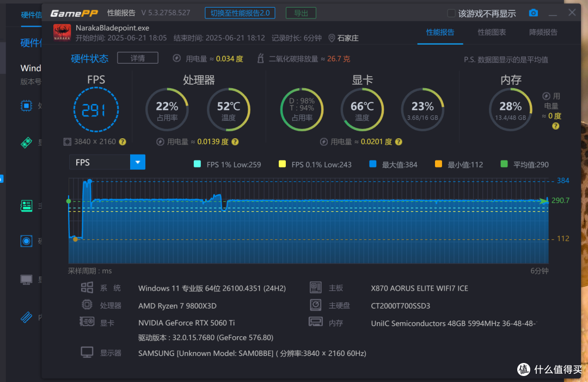The height and width of the screenshot is (382, 588).
Task: Click the GPU D:98% T:94% usage gauge
Action: pyautogui.click(x=302, y=109)
